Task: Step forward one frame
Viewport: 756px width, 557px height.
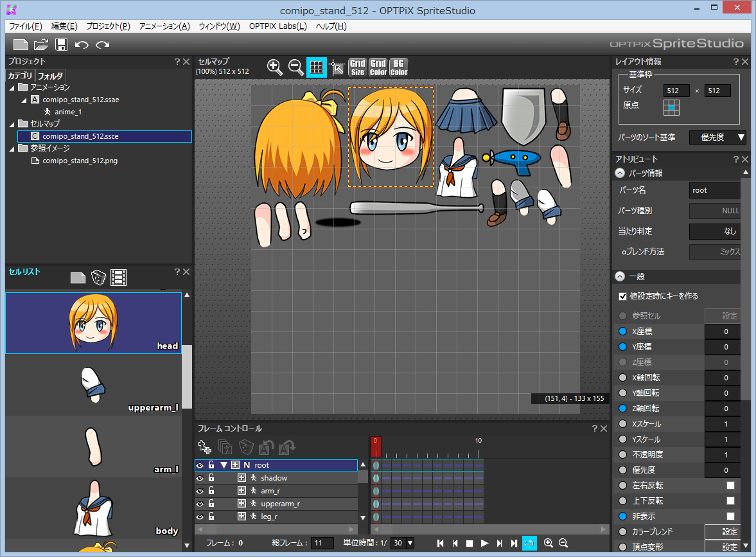Action: 500,544
